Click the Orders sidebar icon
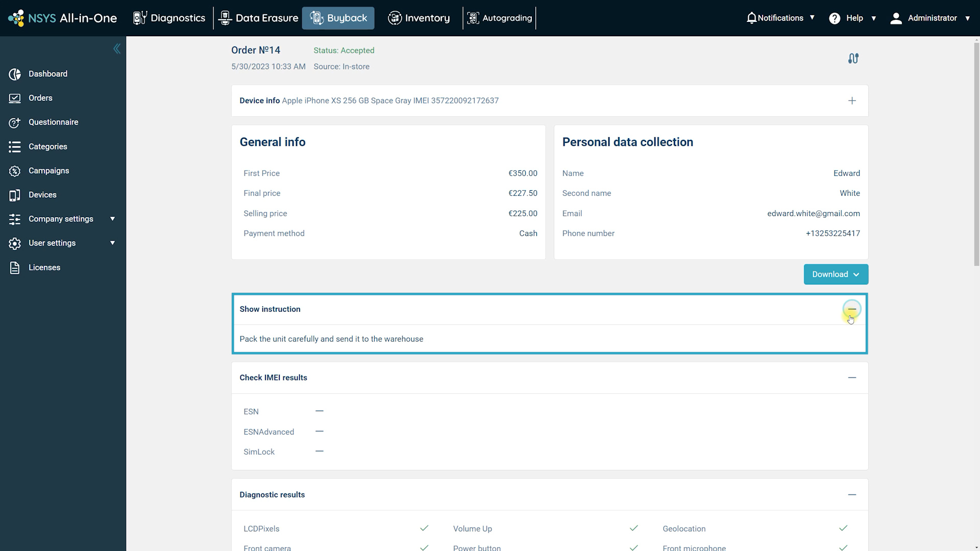 15,98
